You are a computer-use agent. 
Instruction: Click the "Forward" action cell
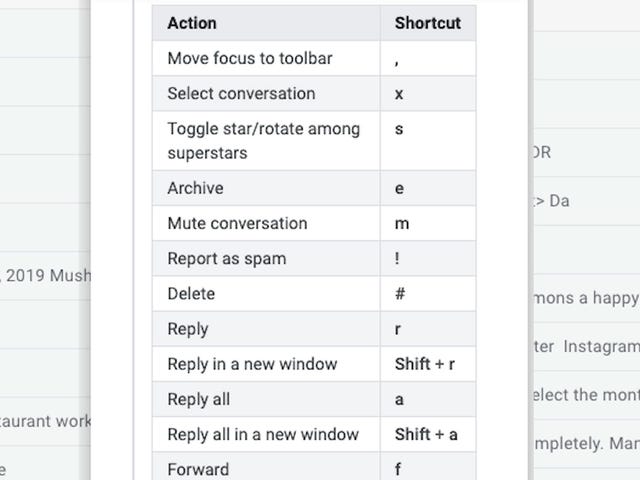point(198,469)
